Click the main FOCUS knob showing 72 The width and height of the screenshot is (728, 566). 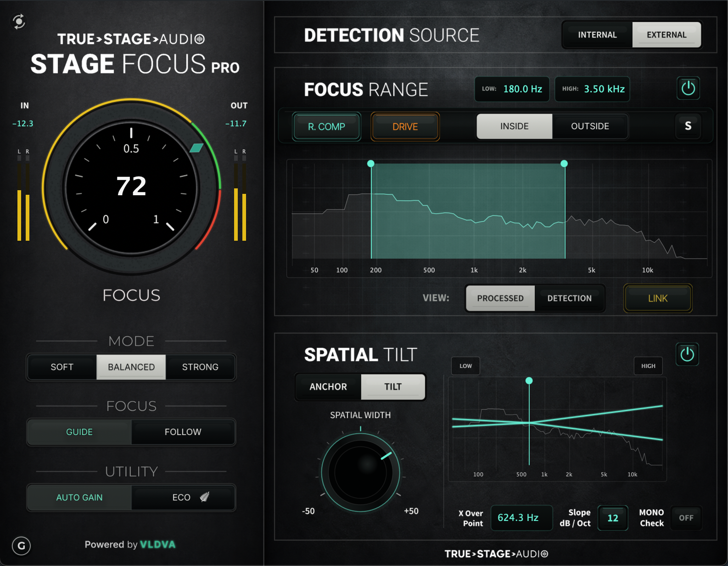pyautogui.click(x=131, y=187)
